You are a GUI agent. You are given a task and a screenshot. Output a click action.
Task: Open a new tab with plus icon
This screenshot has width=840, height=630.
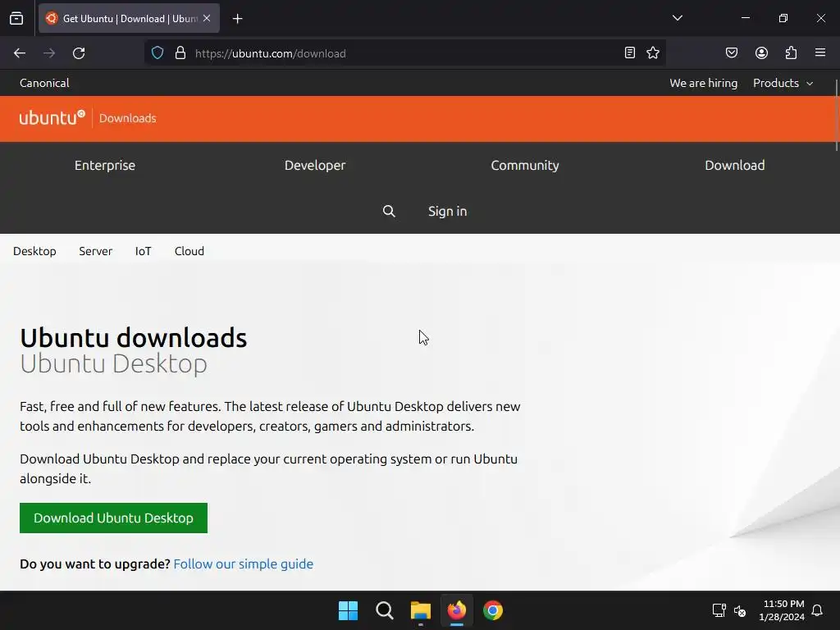pyautogui.click(x=237, y=19)
